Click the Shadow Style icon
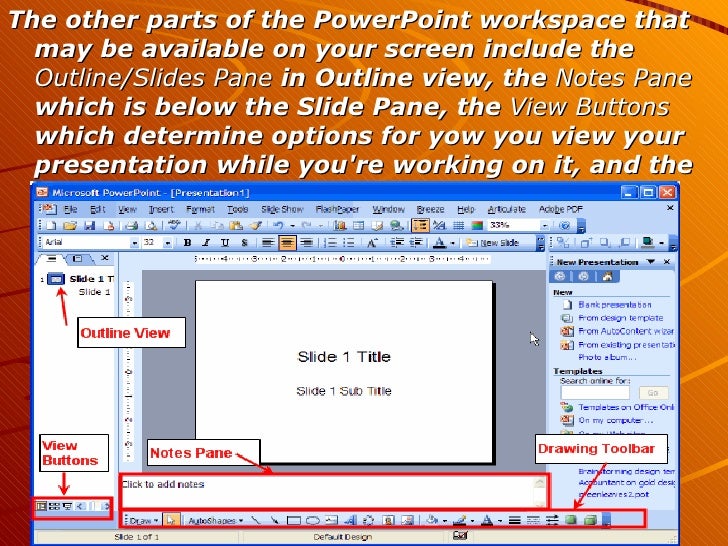 pos(571,520)
